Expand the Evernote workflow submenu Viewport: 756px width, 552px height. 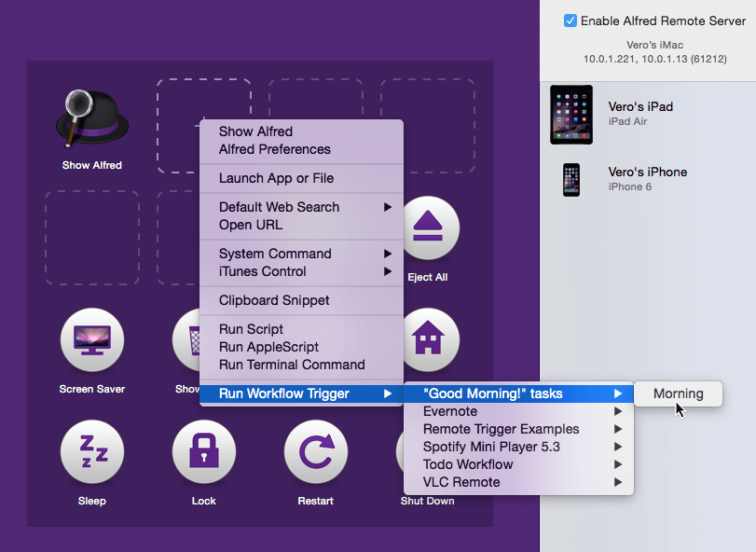(x=450, y=411)
